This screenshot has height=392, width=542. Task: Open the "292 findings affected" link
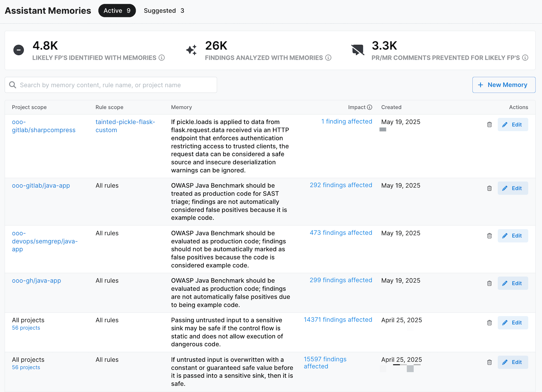click(341, 185)
